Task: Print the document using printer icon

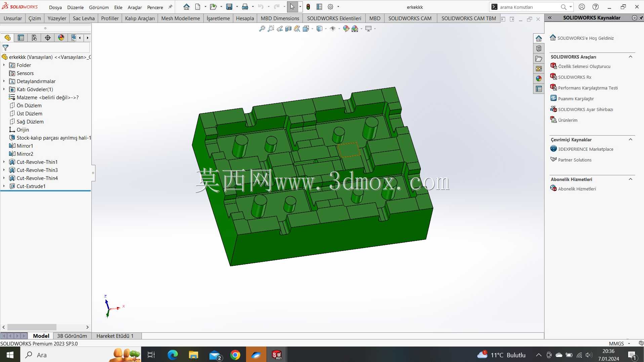Action: click(x=245, y=7)
